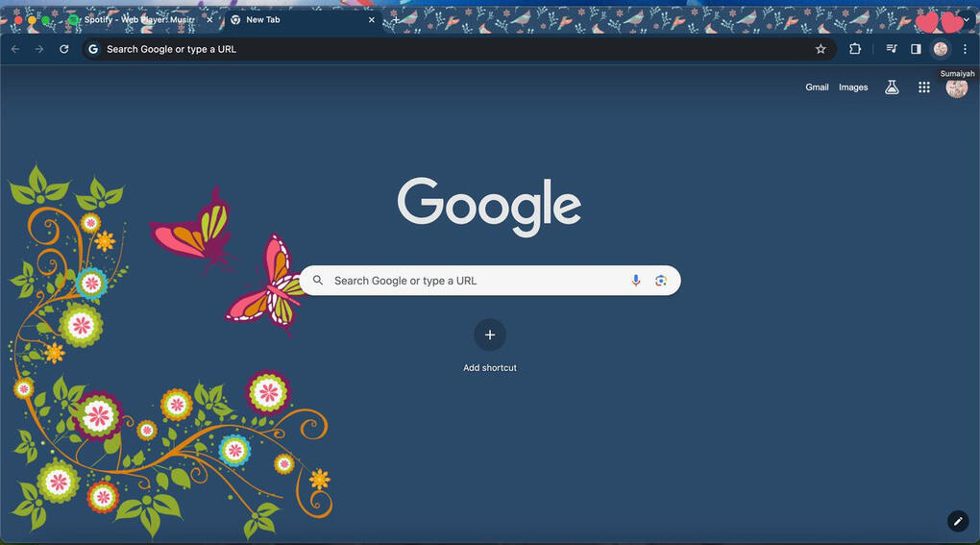This screenshot has height=545, width=980.
Task: Select the New Tab tab
Action: click(x=303, y=20)
